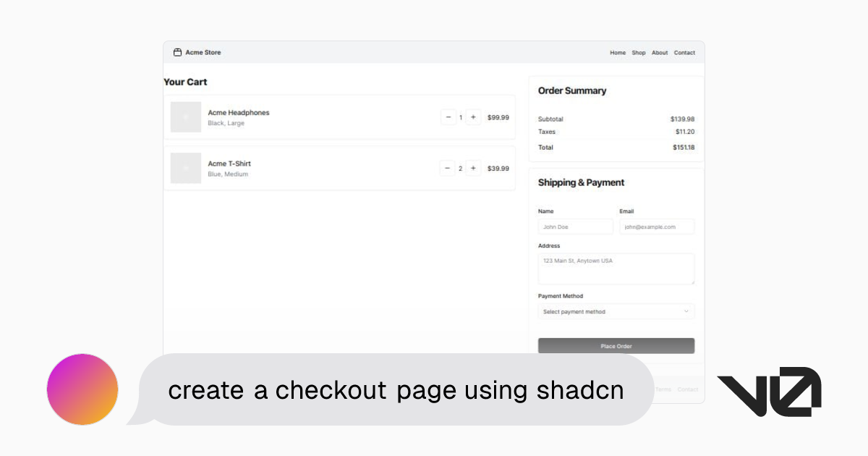Click the Acme Store shopping bag icon
This screenshot has width=868, height=456.
tap(177, 52)
